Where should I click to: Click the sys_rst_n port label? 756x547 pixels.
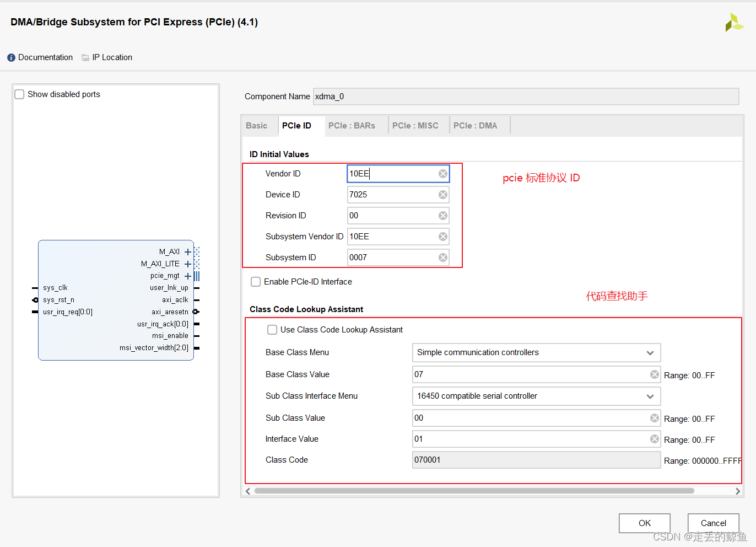pyautogui.click(x=58, y=300)
